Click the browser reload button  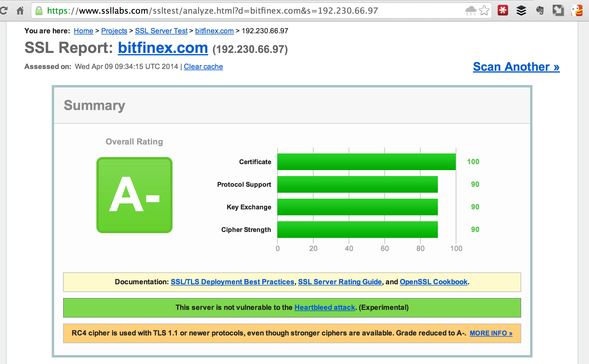[x=4, y=11]
